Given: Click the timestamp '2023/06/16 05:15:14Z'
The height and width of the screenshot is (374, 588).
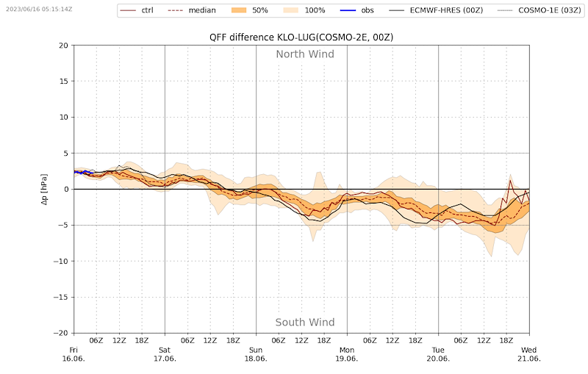Looking at the screenshot, I should 39,9.
